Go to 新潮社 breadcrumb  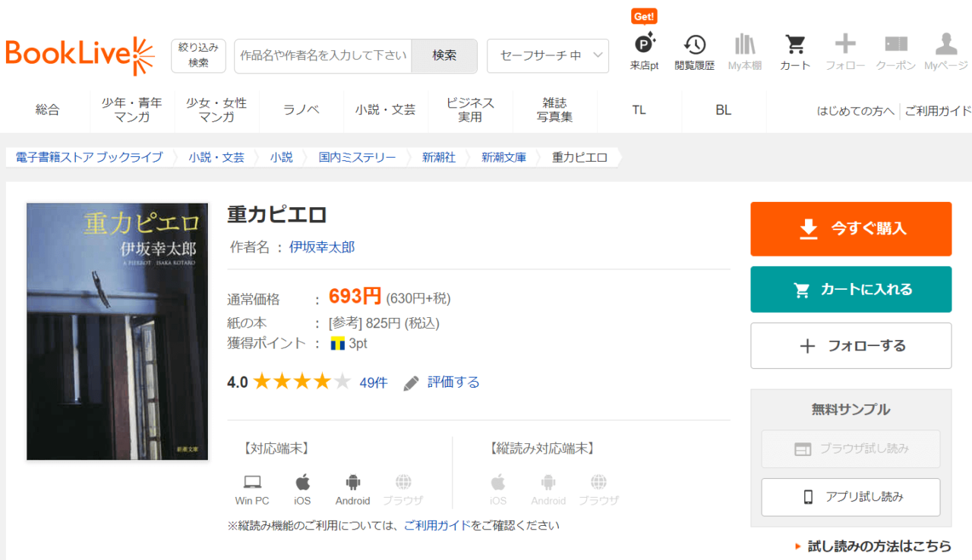click(439, 157)
